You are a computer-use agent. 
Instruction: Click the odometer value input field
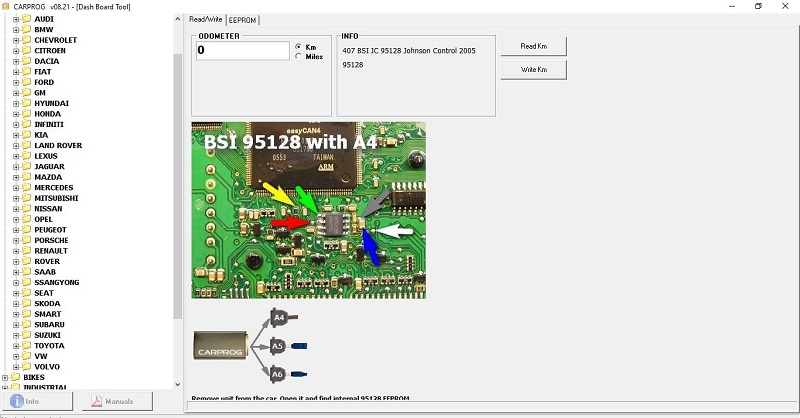coord(243,51)
